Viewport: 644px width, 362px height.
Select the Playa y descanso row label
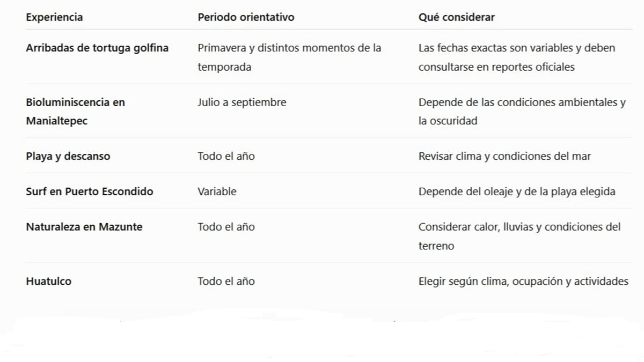tap(68, 157)
